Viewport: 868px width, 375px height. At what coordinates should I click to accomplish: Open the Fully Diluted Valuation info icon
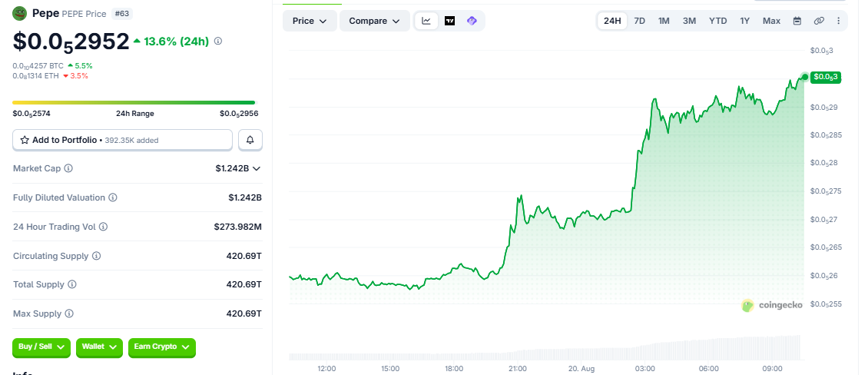click(112, 197)
